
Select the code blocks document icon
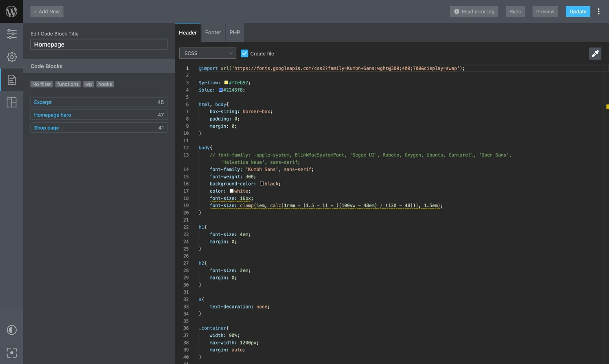[12, 80]
